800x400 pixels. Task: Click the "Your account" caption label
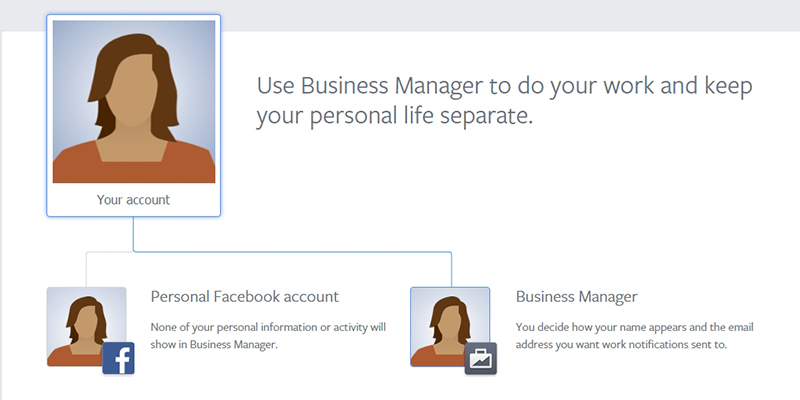coord(134,199)
